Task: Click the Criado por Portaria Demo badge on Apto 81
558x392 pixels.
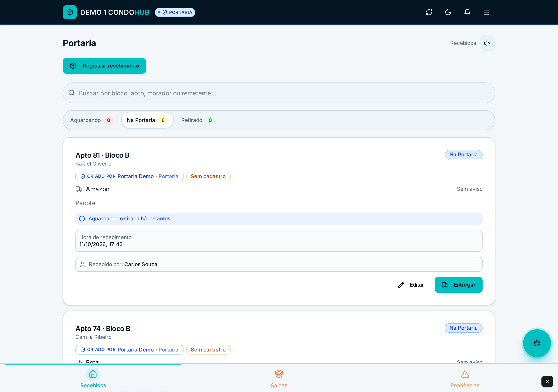Action: click(x=129, y=176)
